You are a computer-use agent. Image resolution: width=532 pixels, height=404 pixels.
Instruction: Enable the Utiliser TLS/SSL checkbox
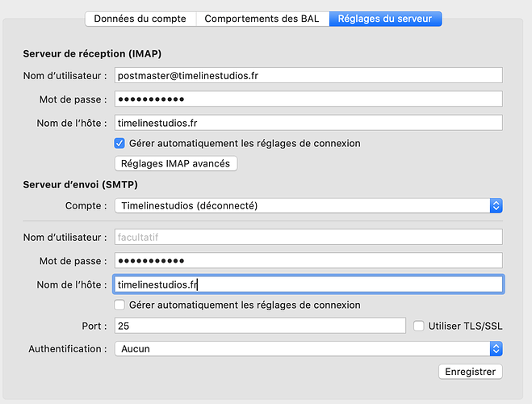pos(419,326)
